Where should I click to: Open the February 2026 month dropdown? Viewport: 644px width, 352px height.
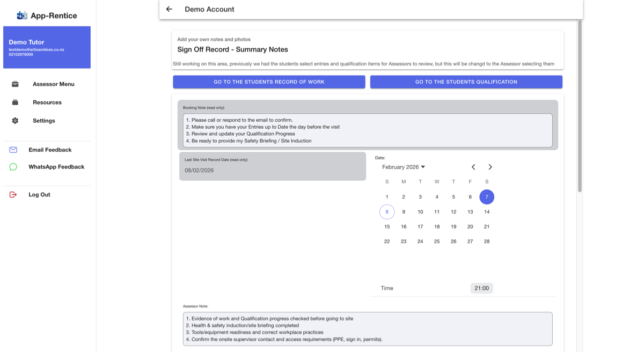(x=404, y=167)
